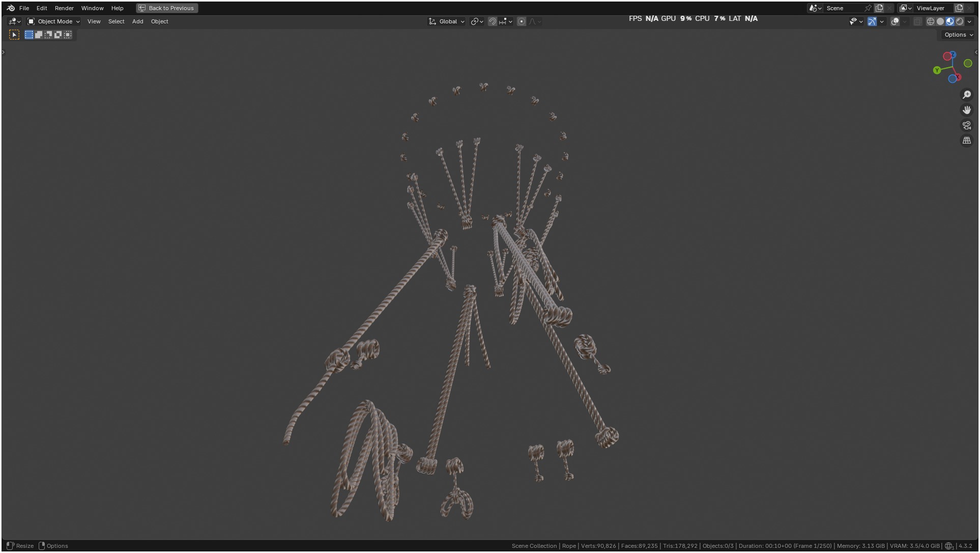980x553 pixels.
Task: Set selection mode to intersect
Action: click(x=68, y=35)
